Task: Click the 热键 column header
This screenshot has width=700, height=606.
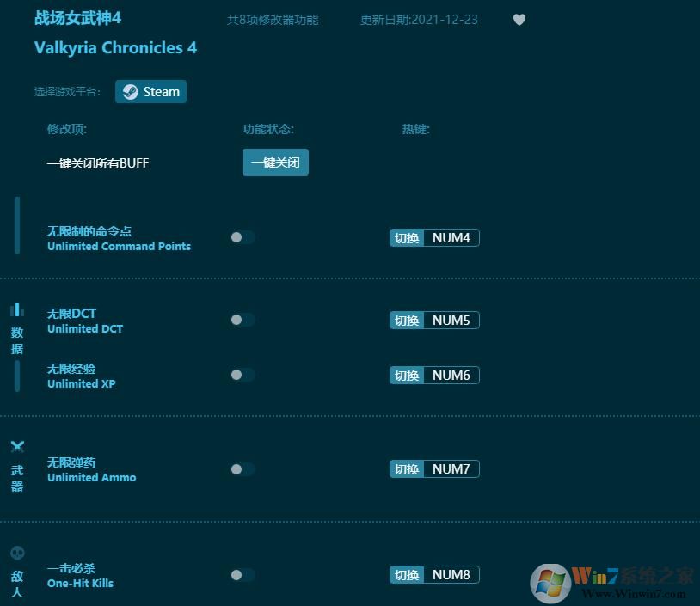Action: (415, 130)
